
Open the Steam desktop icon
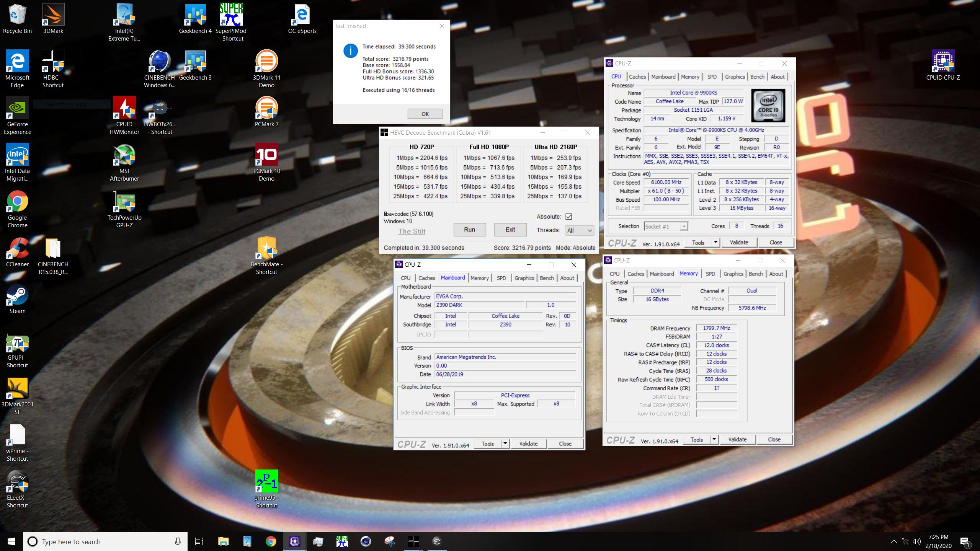tap(18, 298)
